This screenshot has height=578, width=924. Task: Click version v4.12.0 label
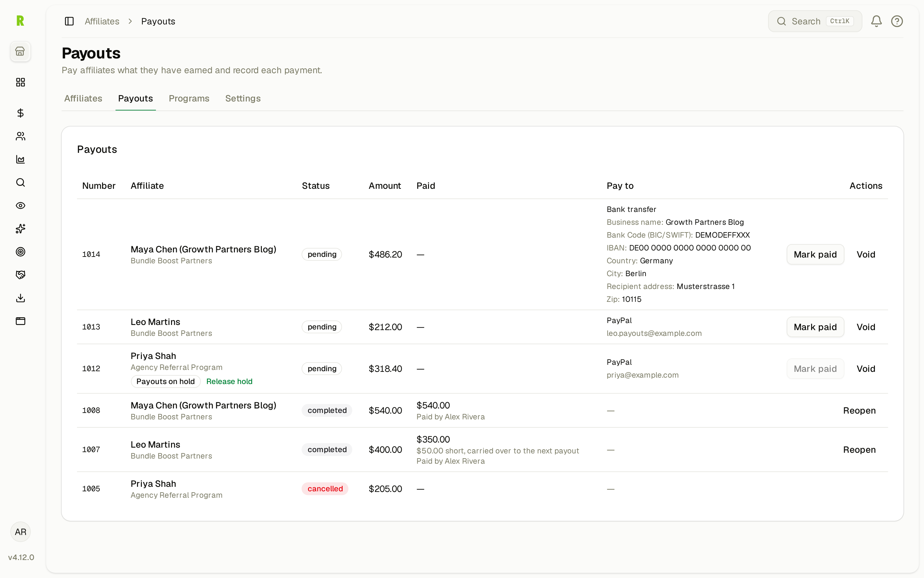pyautogui.click(x=21, y=557)
